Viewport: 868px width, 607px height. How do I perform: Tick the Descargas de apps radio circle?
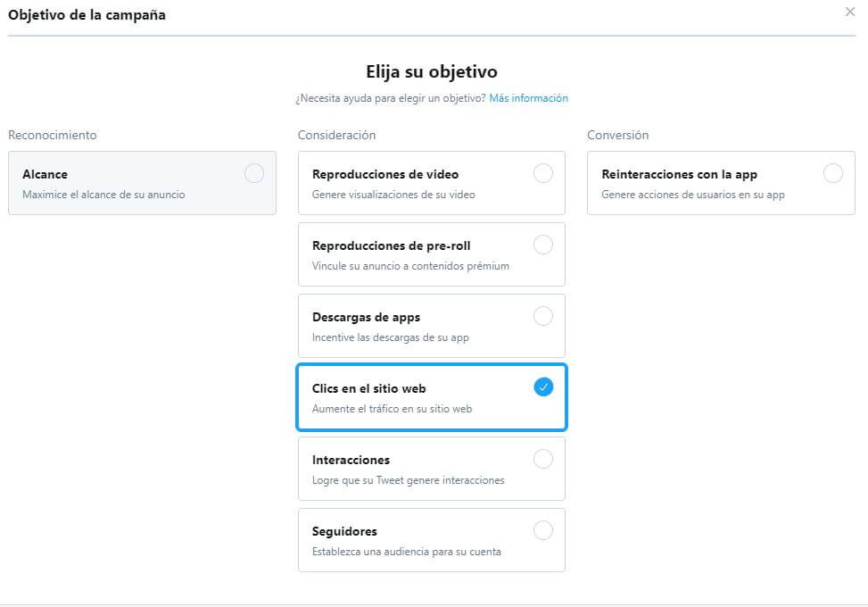click(542, 316)
